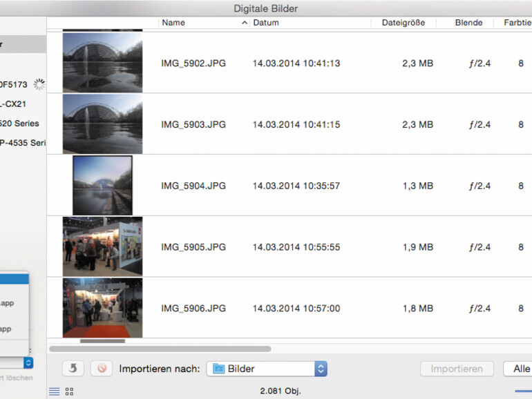This screenshot has height=399, width=532.
Task: Click the 1,9 MB file size cell
Action: 418,247
